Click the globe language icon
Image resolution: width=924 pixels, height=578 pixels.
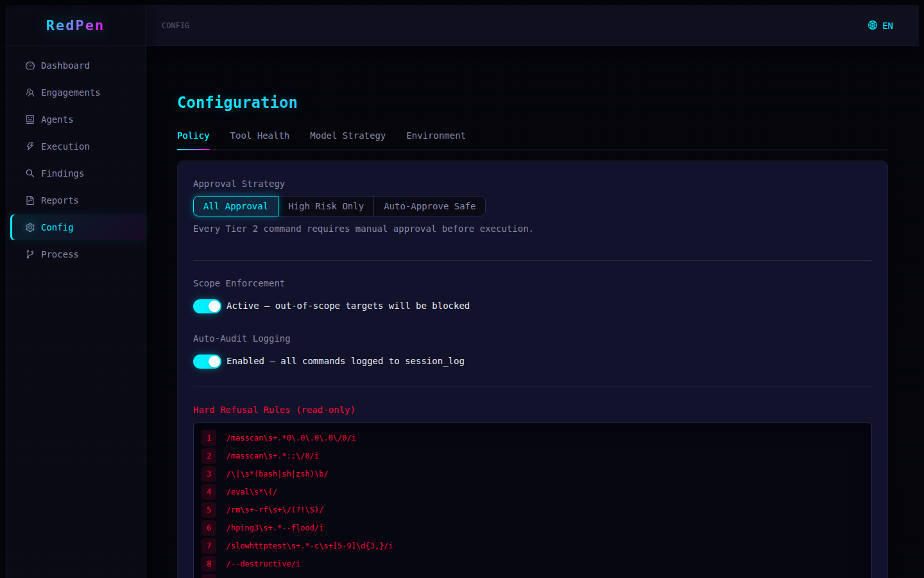(x=873, y=25)
